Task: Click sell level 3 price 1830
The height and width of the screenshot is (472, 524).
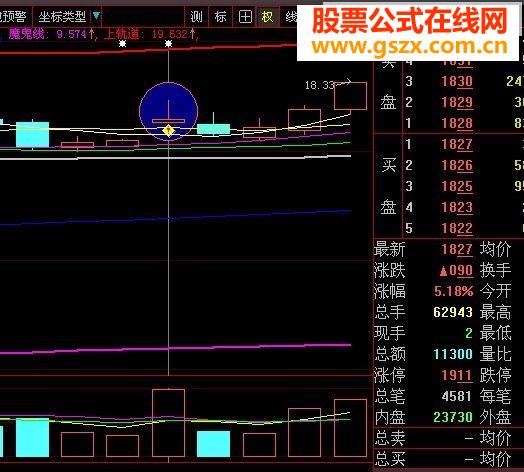Action: click(x=457, y=81)
